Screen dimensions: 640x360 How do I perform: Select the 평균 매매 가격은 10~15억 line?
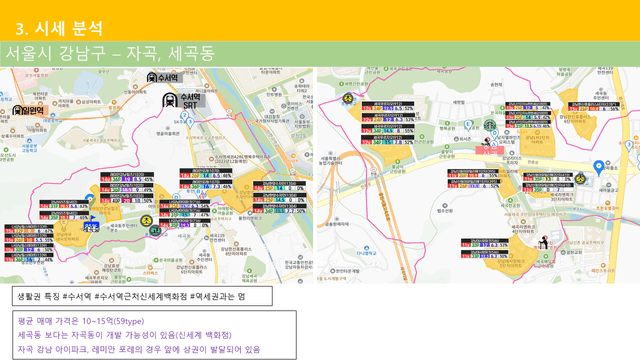click(81, 321)
